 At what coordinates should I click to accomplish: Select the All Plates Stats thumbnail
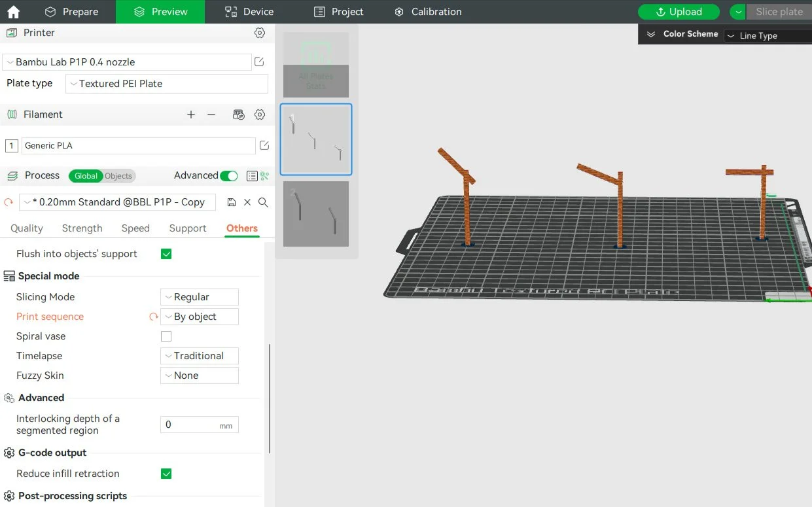tap(316, 65)
